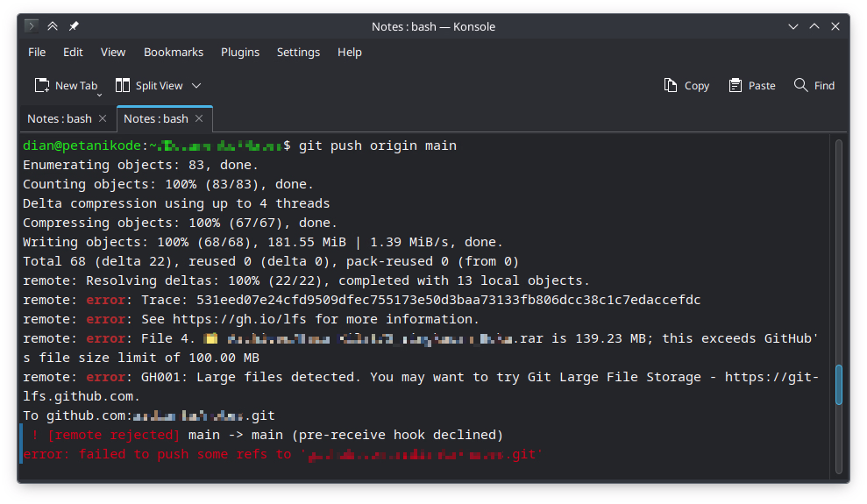
Task: Open the File menu
Action: (37, 52)
